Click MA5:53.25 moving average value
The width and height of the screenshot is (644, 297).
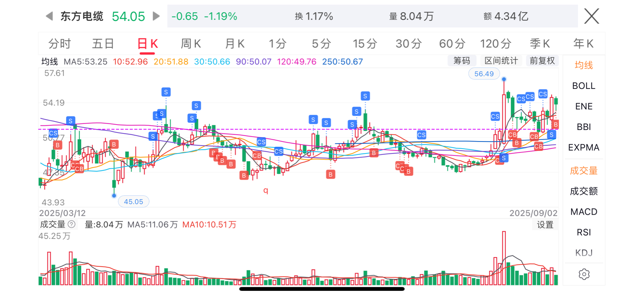tap(86, 62)
